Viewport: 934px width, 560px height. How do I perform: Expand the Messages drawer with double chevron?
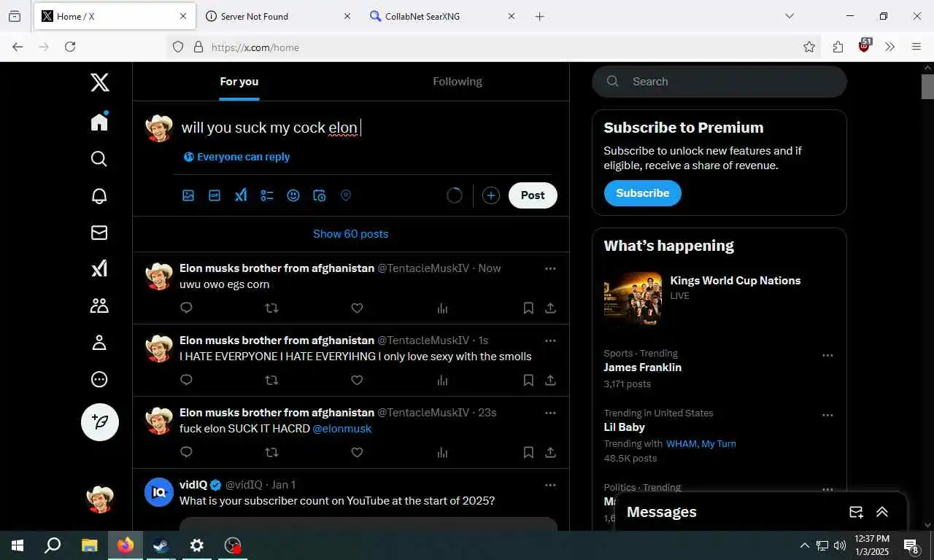[x=882, y=512]
